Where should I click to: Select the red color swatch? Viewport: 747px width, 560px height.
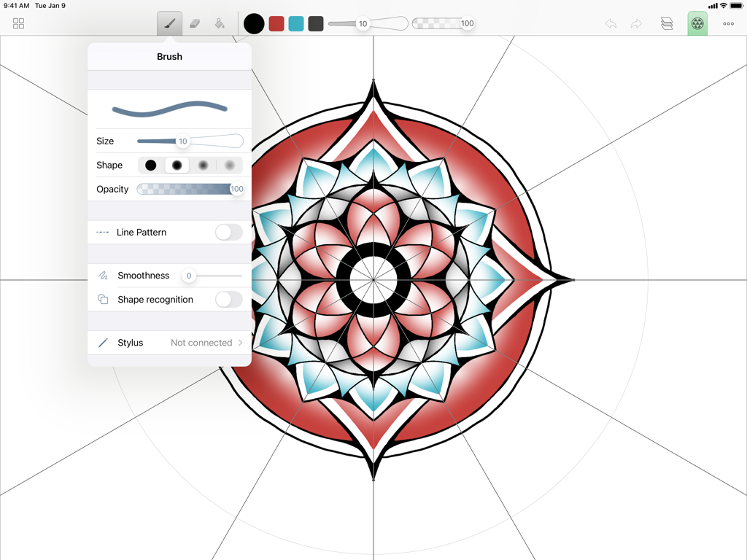coord(276,23)
